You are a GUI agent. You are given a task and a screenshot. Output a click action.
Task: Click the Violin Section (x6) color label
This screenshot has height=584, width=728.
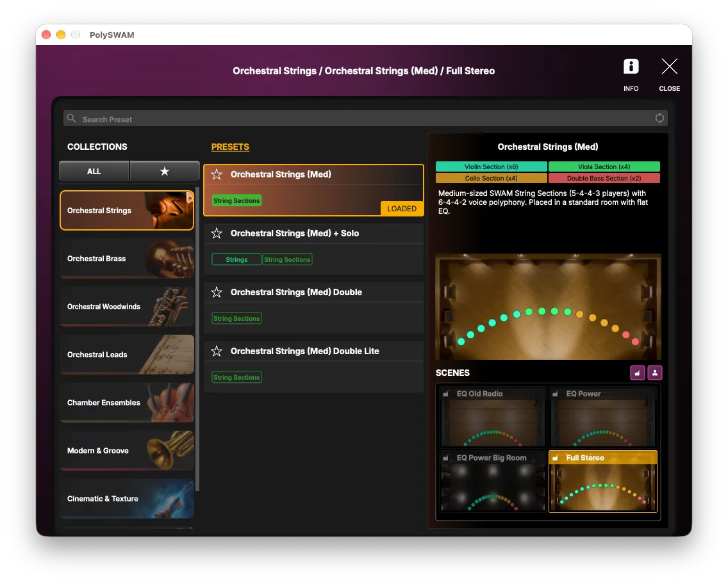pos(492,166)
